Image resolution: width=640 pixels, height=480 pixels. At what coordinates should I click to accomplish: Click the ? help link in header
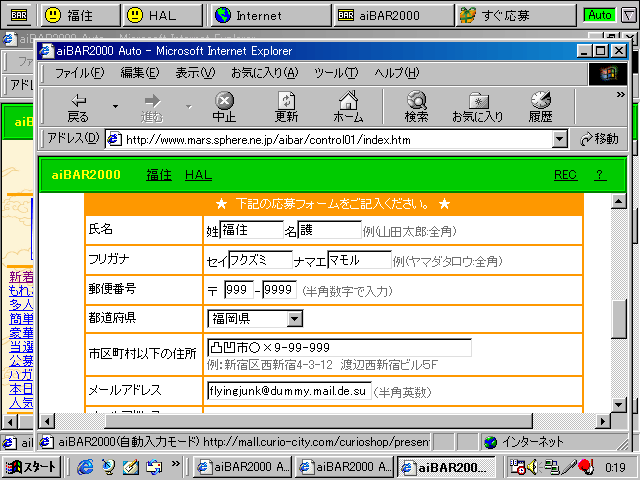(600, 175)
